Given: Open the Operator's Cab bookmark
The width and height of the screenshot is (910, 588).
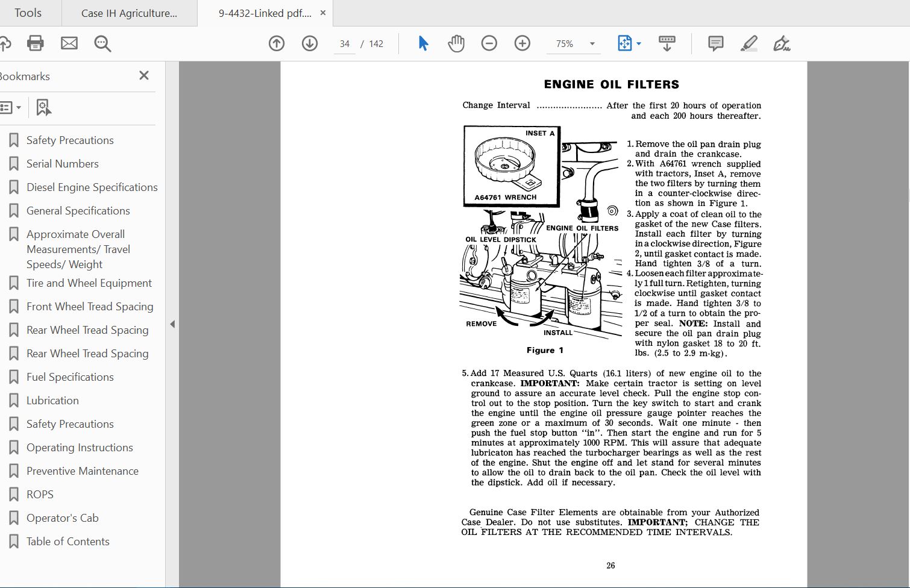Looking at the screenshot, I should pyautogui.click(x=63, y=518).
